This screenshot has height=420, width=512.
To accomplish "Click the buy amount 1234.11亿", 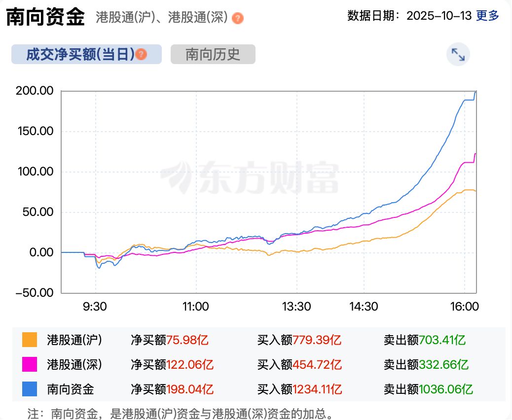I will pyautogui.click(x=317, y=389).
